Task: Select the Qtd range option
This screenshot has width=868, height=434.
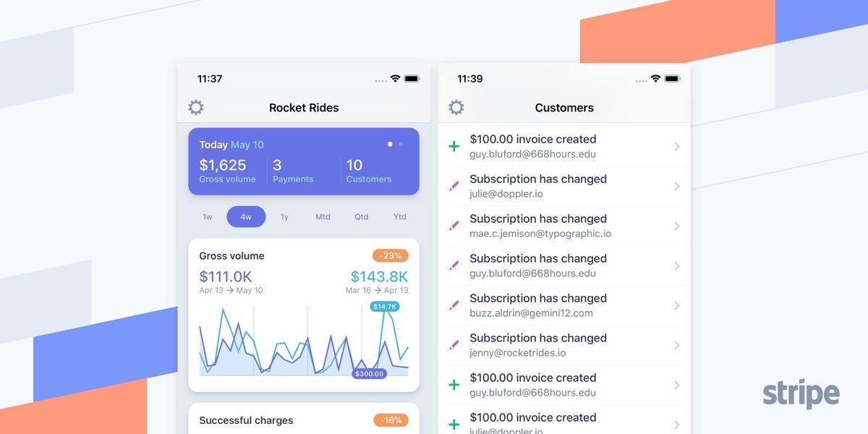Action: (361, 217)
